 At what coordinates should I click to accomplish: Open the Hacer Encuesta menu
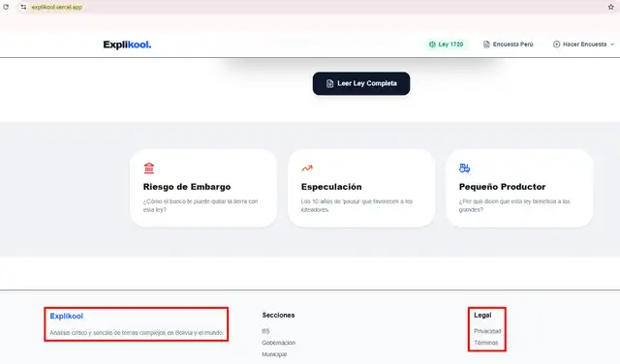(x=583, y=45)
